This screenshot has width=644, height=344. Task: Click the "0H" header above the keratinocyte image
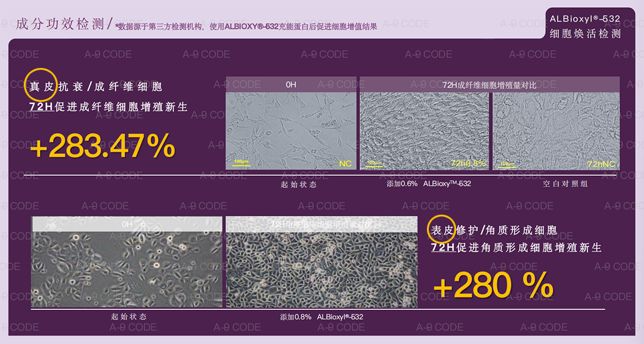coord(127,224)
